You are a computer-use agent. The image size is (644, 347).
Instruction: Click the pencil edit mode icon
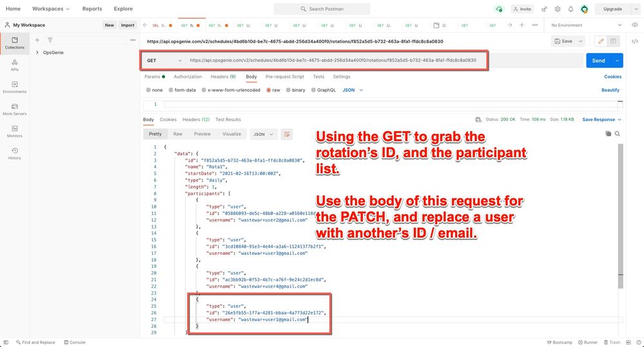(x=601, y=41)
